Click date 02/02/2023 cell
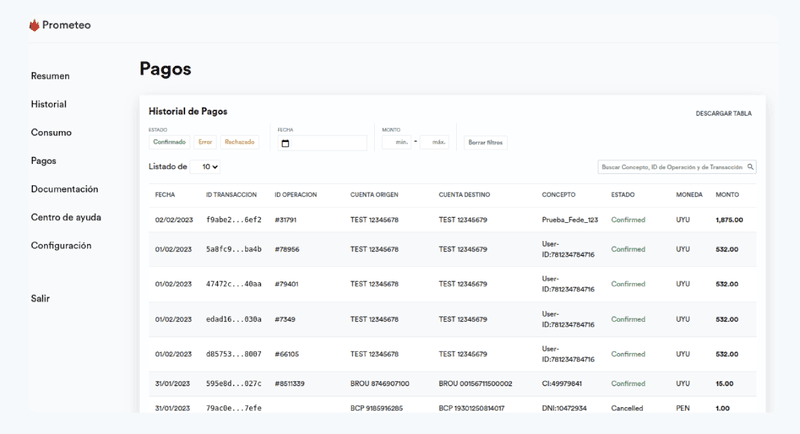This screenshot has height=434, width=800. coord(174,220)
